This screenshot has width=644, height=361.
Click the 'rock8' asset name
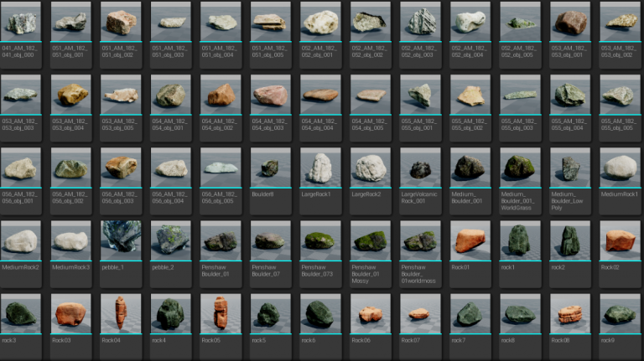[507, 340]
